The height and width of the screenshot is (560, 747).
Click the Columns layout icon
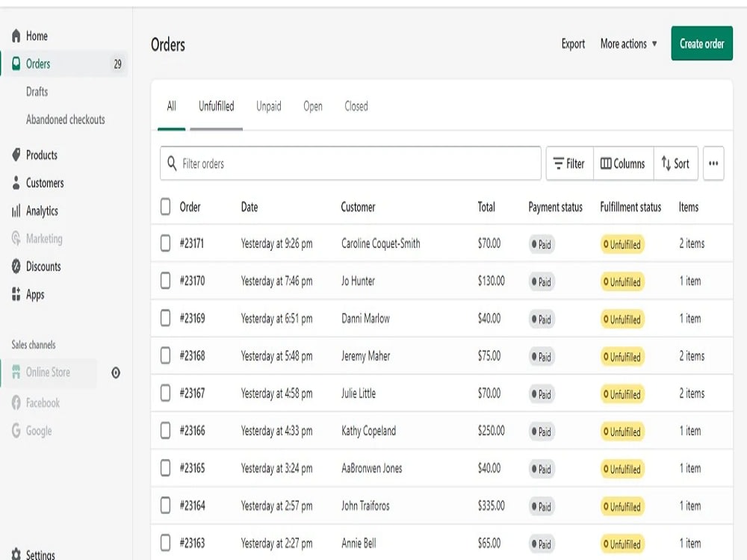point(606,164)
